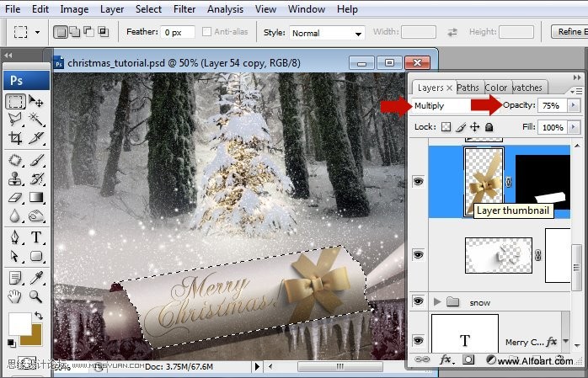Screen dimensions: 588x378
Task: Select the Gradient tool
Action: point(36,197)
